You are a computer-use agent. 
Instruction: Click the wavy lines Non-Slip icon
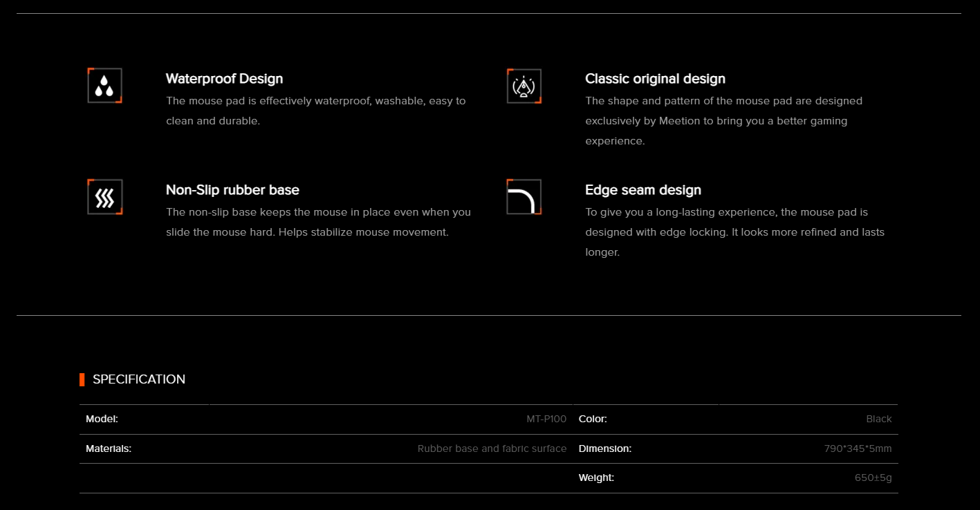104,197
